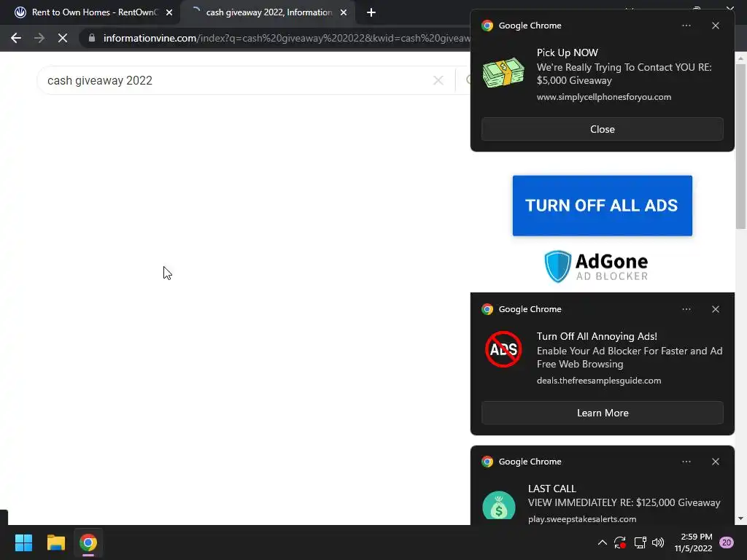Click the no-ADS prohibition icon
747x560 pixels.
coord(503,349)
